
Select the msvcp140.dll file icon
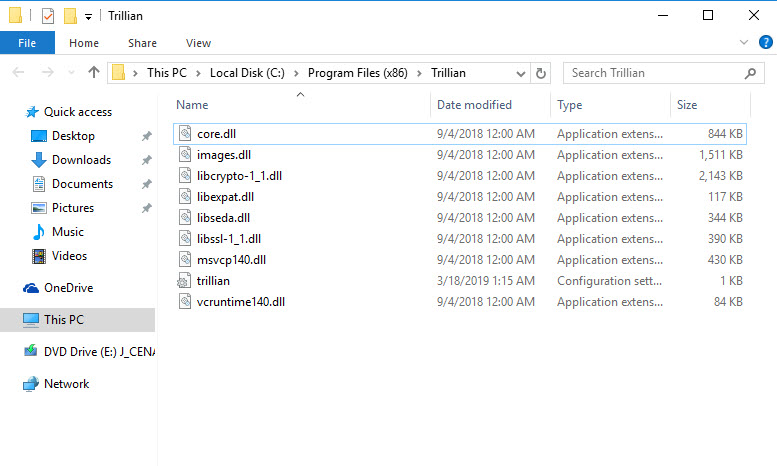pyautogui.click(x=185, y=260)
